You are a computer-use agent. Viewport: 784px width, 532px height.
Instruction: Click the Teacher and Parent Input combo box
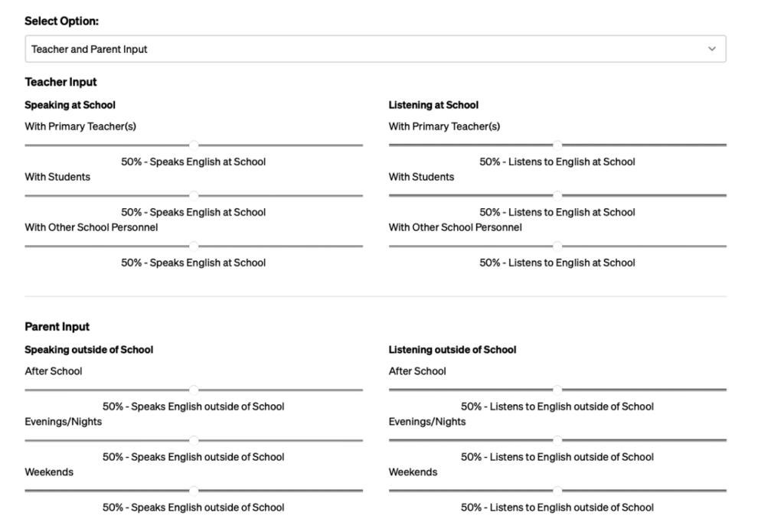coord(375,49)
